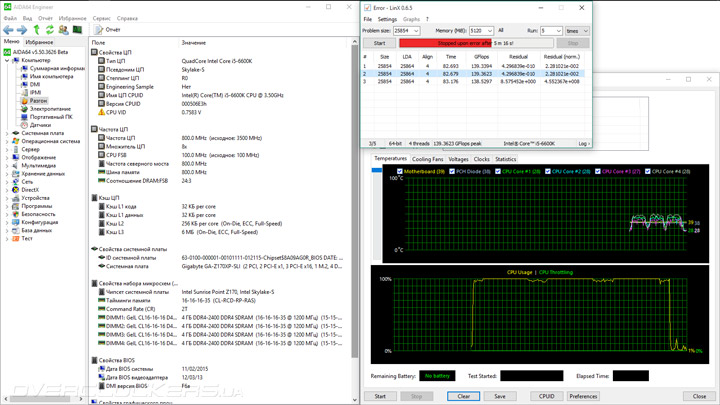Toggle PCH Diode temperature checkbox
Screen dimensions: 720x405
[452, 171]
